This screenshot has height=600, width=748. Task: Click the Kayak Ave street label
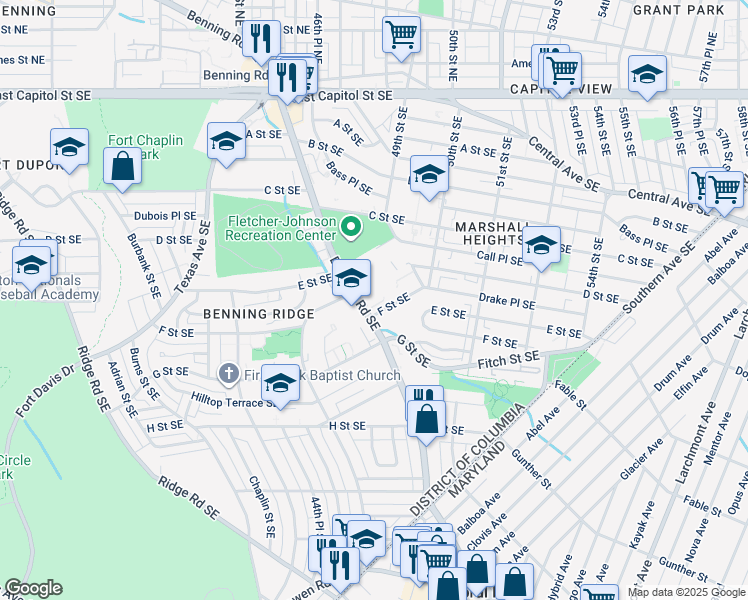642,524
